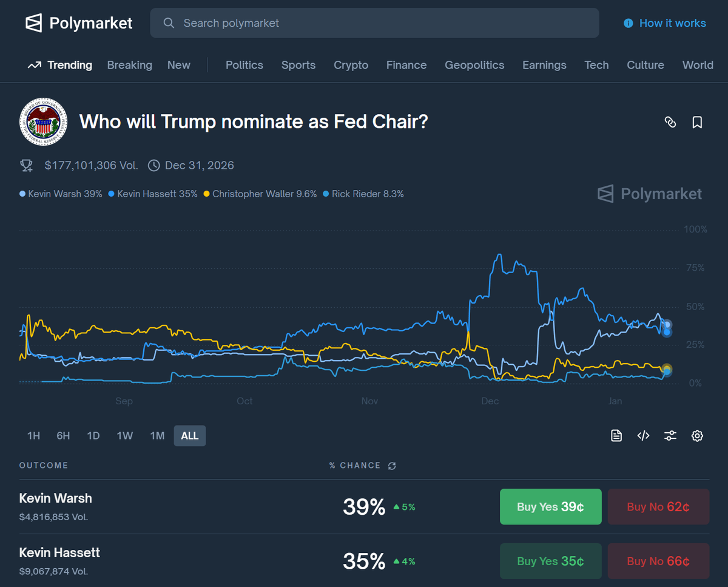Select the 1H chart timeframe
This screenshot has height=587, width=728.
(33, 436)
